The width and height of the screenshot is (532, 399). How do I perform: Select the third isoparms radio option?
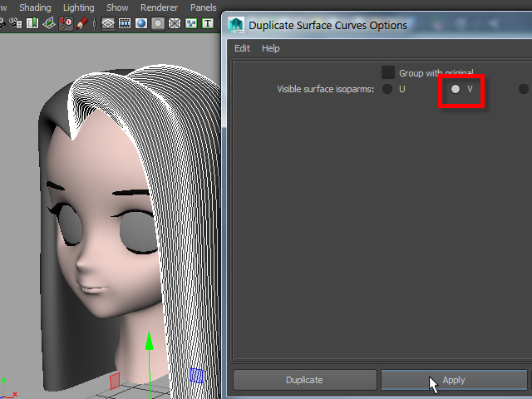tap(524, 89)
